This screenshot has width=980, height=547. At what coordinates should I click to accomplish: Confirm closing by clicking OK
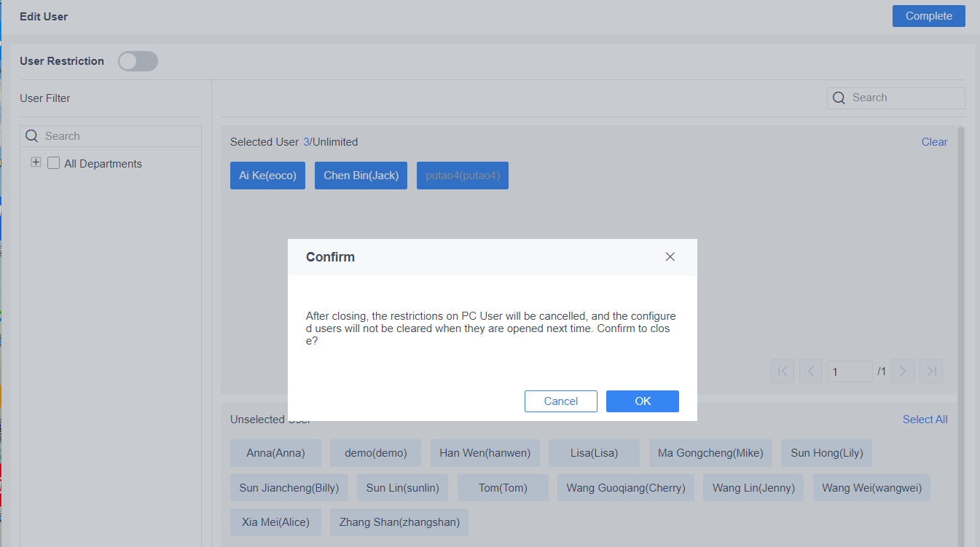[x=642, y=401]
